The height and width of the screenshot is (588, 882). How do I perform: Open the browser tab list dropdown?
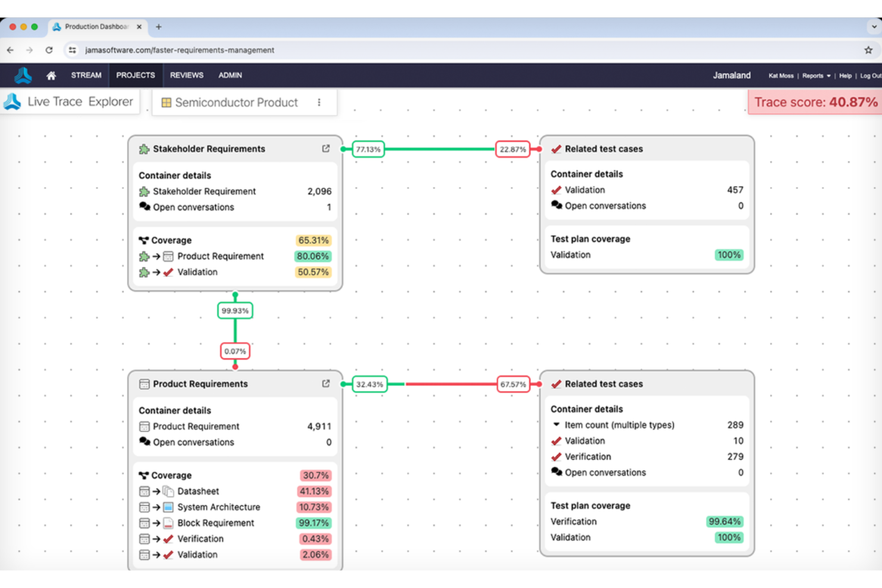(x=874, y=27)
